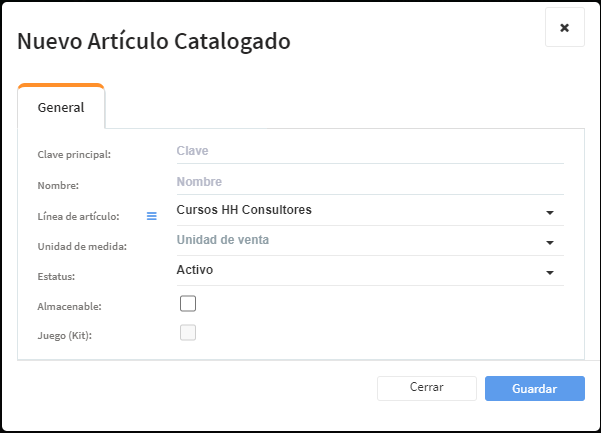Click the X icon to close dialog

click(565, 28)
